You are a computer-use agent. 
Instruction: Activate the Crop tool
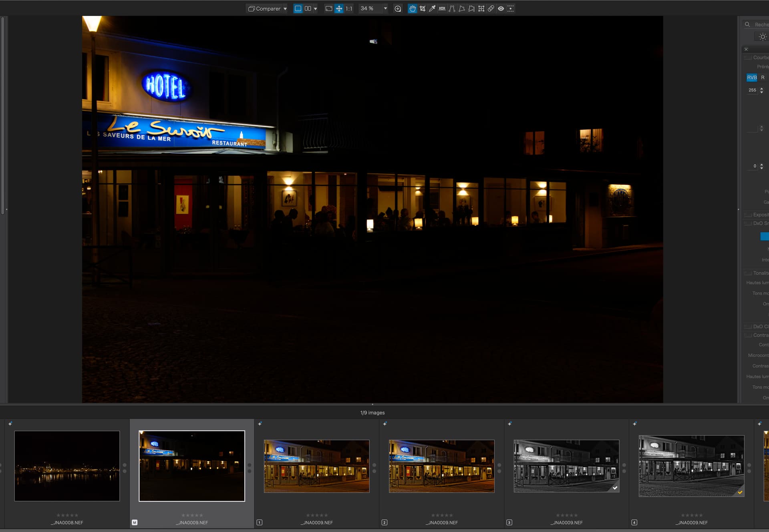coord(422,8)
